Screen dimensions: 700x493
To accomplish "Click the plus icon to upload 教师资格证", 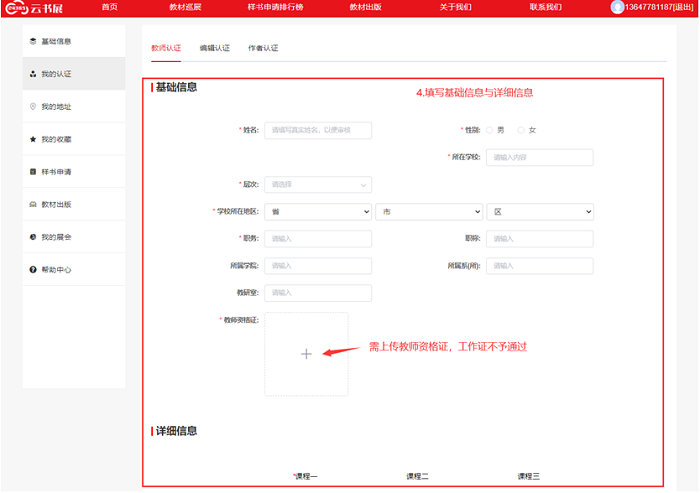I will tap(306, 354).
